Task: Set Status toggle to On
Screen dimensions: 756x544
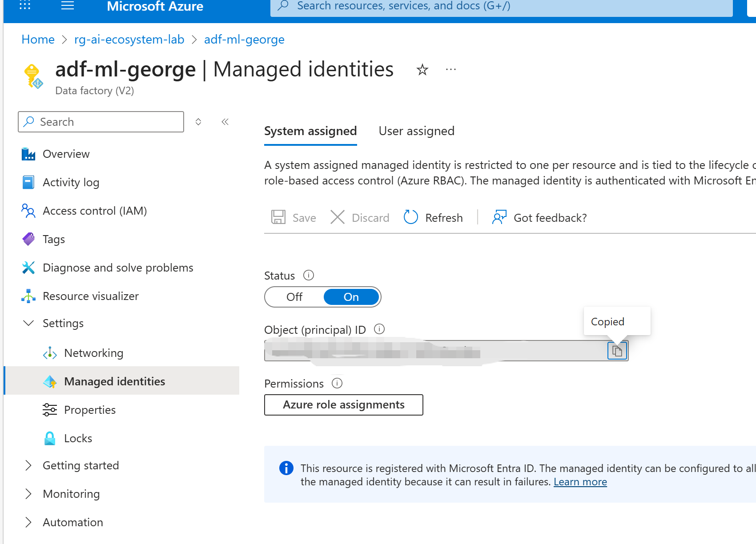Action: [x=351, y=297]
